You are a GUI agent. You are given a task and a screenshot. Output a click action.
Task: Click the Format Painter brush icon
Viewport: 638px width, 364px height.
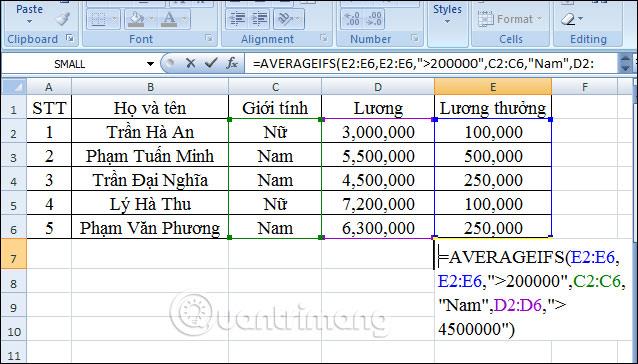click(62, 18)
